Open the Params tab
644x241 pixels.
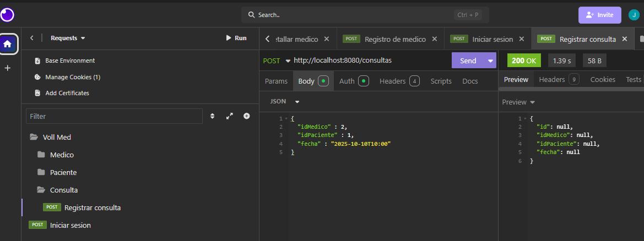[276, 81]
